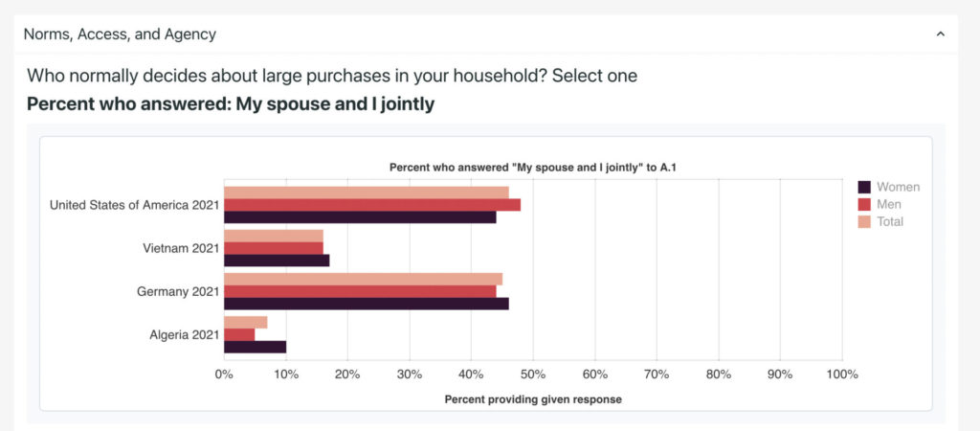Screen dimensions: 980x431
Task: Click the Algeria 2021 Men bar
Action: click(x=239, y=334)
